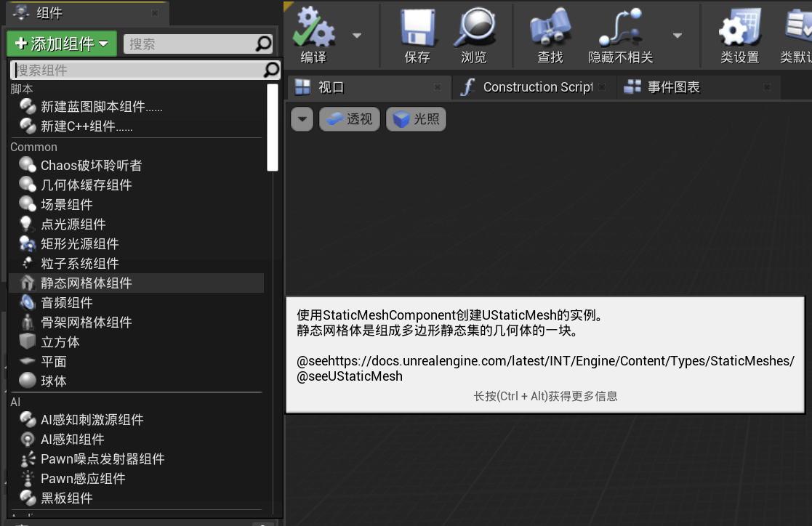Image resolution: width=812 pixels, height=526 pixels.
Task: Click the 保存 save floppy icon
Action: 417,34
